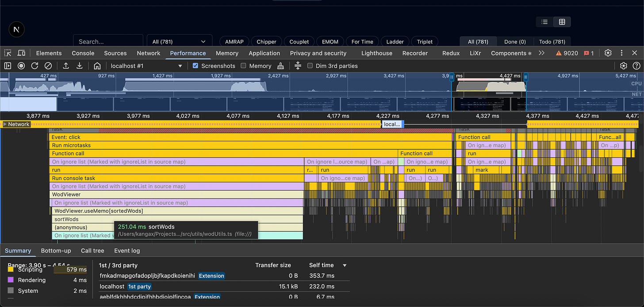Open the capture settings gear in Performance toolbar
The height and width of the screenshot is (307, 644).
click(x=623, y=66)
